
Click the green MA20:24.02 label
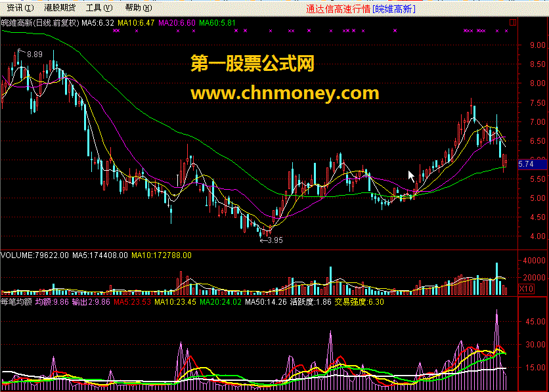[x=221, y=301]
